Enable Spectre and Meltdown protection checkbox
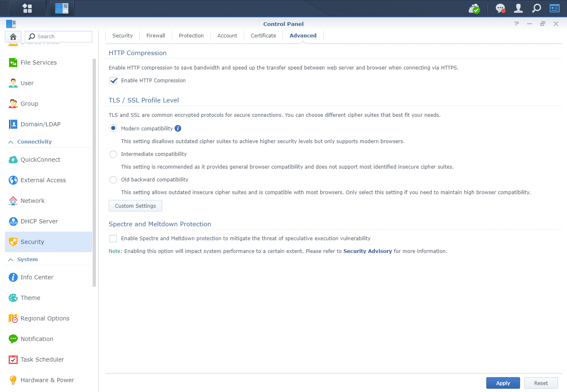The width and height of the screenshot is (567, 392). (x=113, y=239)
